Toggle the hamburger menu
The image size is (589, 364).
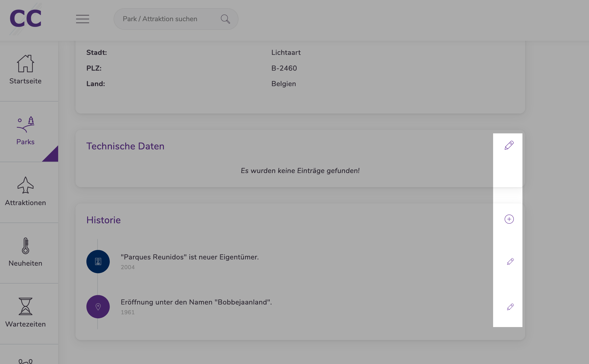[83, 19]
